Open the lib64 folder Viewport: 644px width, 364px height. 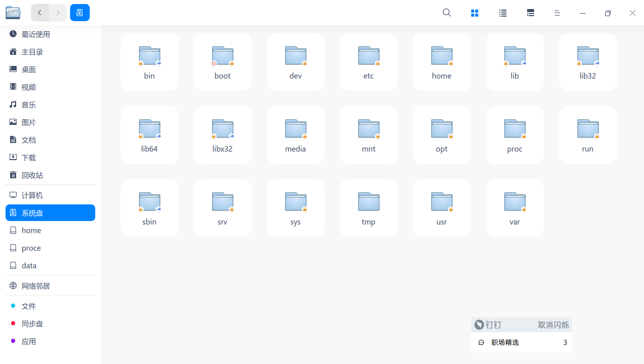click(x=150, y=135)
